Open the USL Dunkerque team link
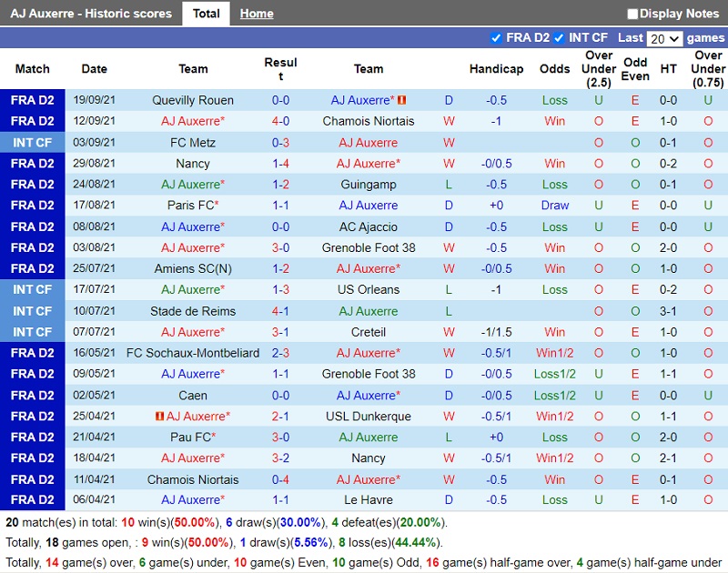The height and width of the screenshot is (573, 728). pos(369,416)
